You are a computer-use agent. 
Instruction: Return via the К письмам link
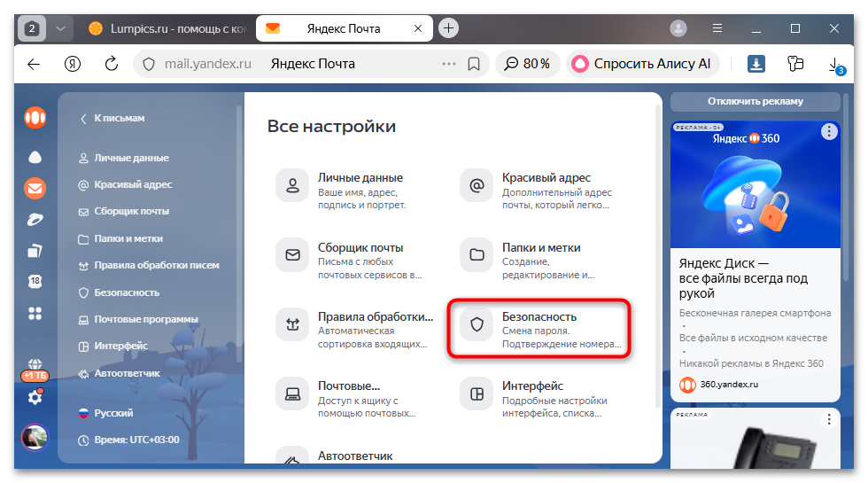(112, 118)
